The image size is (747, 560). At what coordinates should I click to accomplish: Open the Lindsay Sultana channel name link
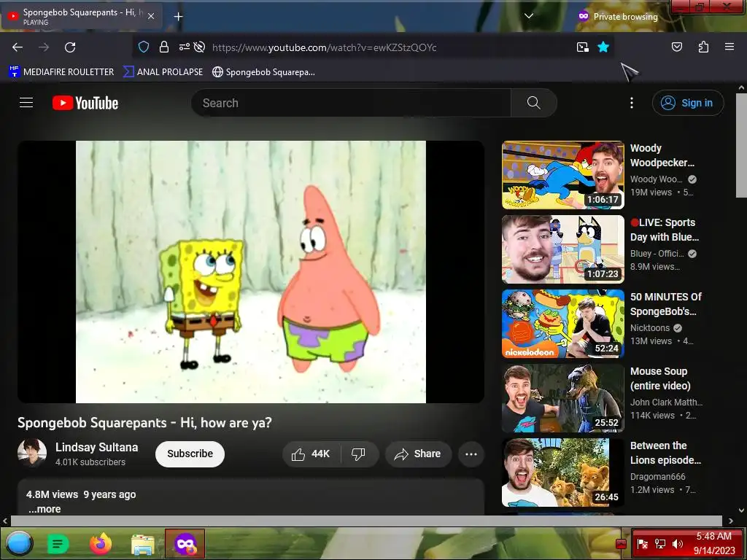tap(97, 447)
